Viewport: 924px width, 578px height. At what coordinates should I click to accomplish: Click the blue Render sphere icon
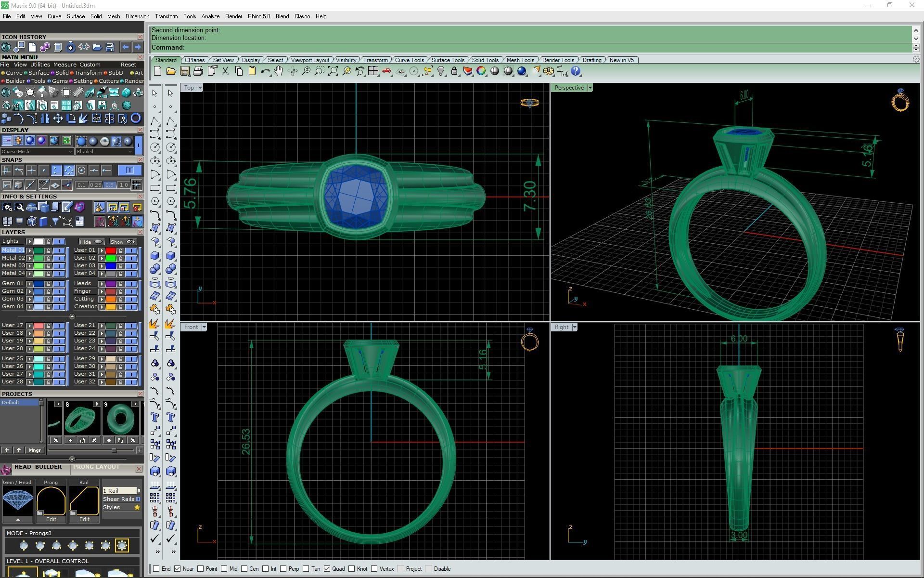522,71
